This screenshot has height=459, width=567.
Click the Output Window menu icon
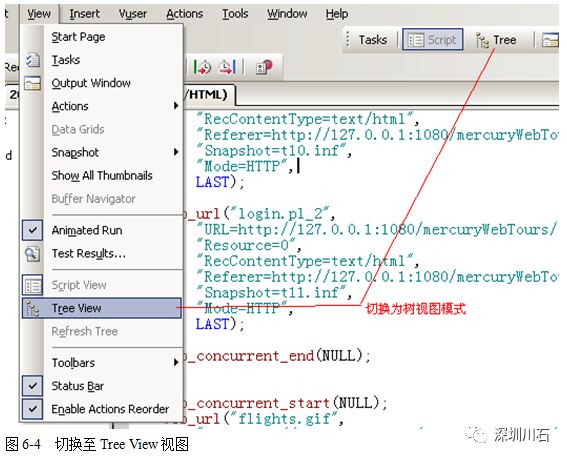[x=33, y=83]
